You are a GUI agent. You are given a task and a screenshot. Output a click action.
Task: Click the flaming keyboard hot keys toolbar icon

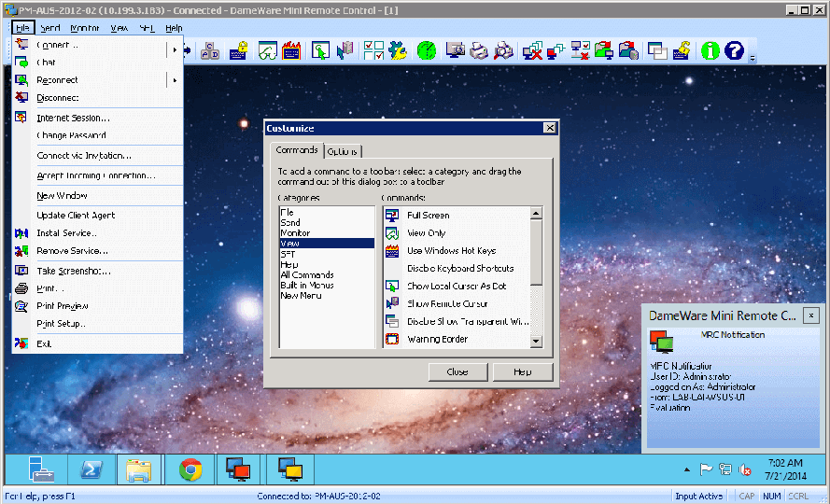point(291,50)
